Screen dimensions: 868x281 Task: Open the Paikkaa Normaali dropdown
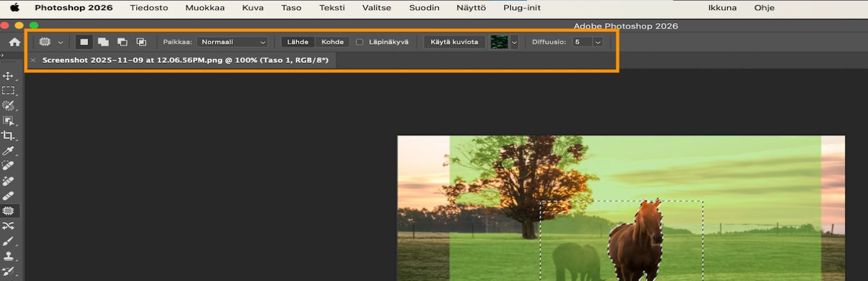[x=232, y=42]
